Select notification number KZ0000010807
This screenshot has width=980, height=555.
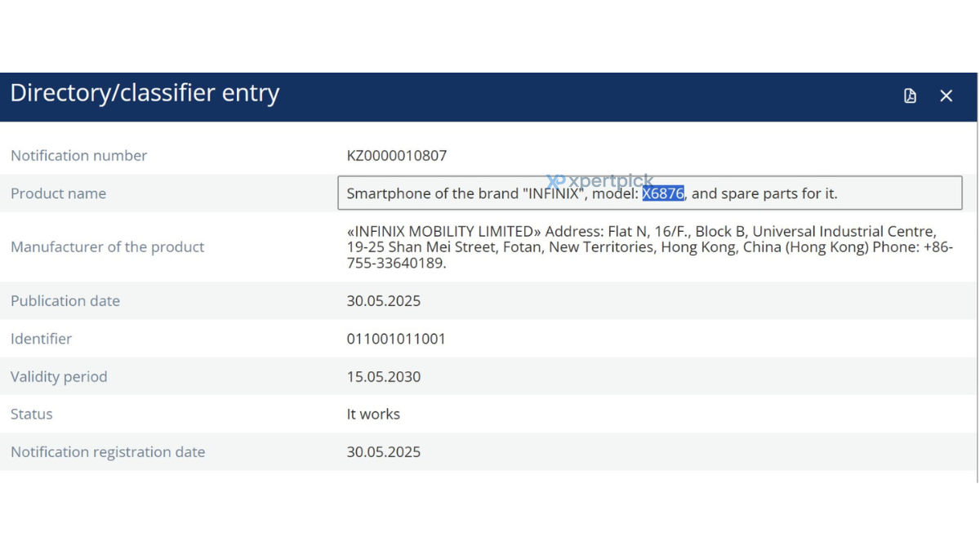coord(397,155)
